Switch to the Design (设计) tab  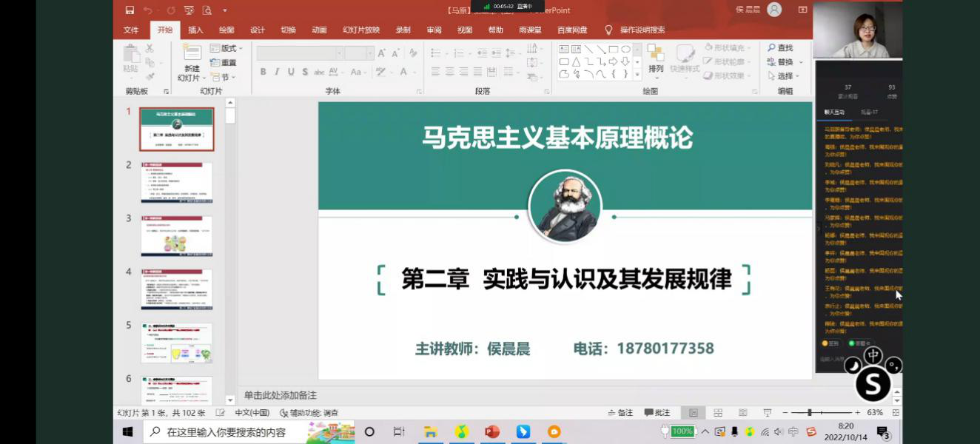pyautogui.click(x=257, y=30)
